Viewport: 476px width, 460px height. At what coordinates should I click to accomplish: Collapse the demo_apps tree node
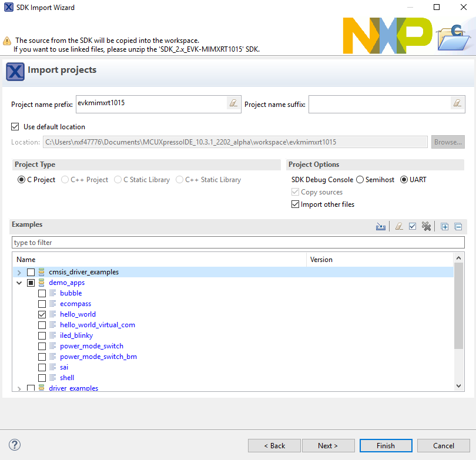click(x=19, y=283)
